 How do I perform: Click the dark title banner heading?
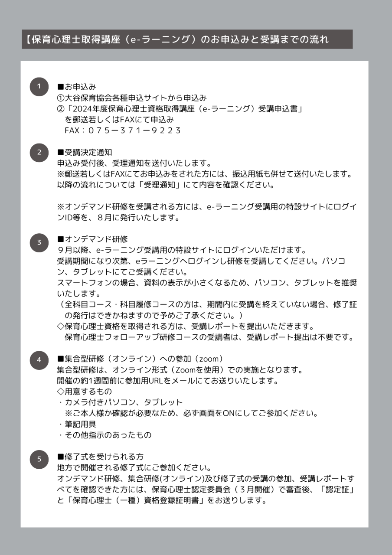tap(187, 39)
